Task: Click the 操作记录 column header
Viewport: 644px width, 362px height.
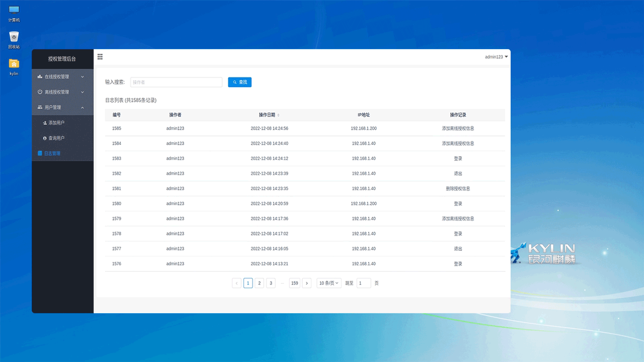Action: pos(458,115)
